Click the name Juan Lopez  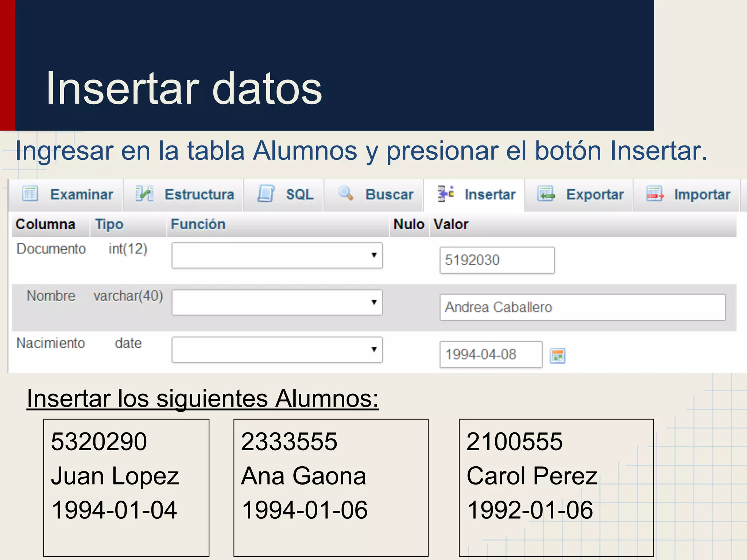click(115, 477)
